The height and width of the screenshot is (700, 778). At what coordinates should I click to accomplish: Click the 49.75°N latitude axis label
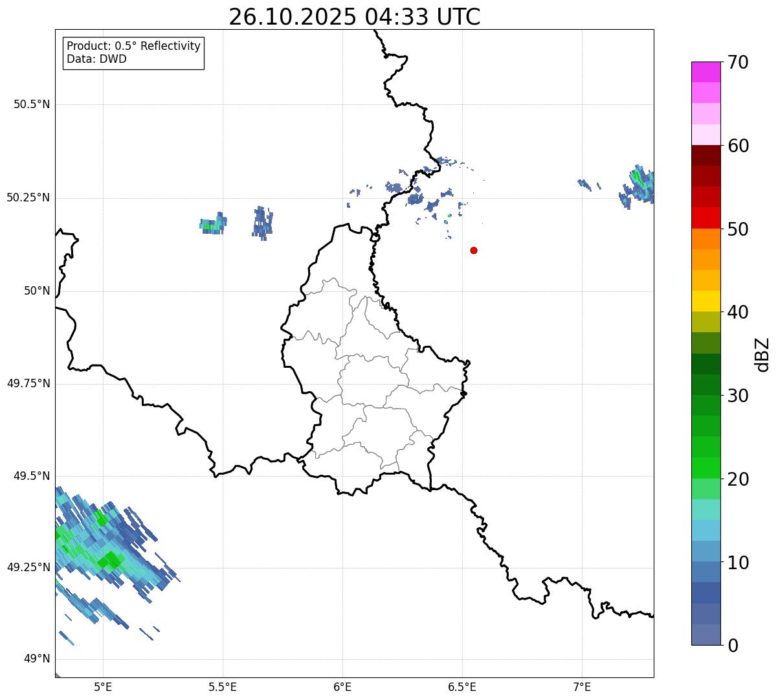(28, 383)
